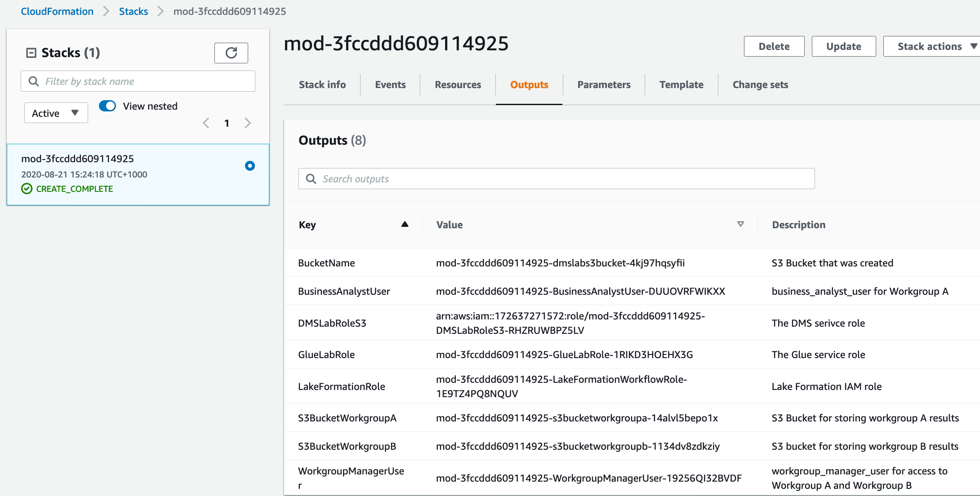This screenshot has width=980, height=496.
Task: Select the mod-3fccddd609114925 stack radio button
Action: coord(250,166)
